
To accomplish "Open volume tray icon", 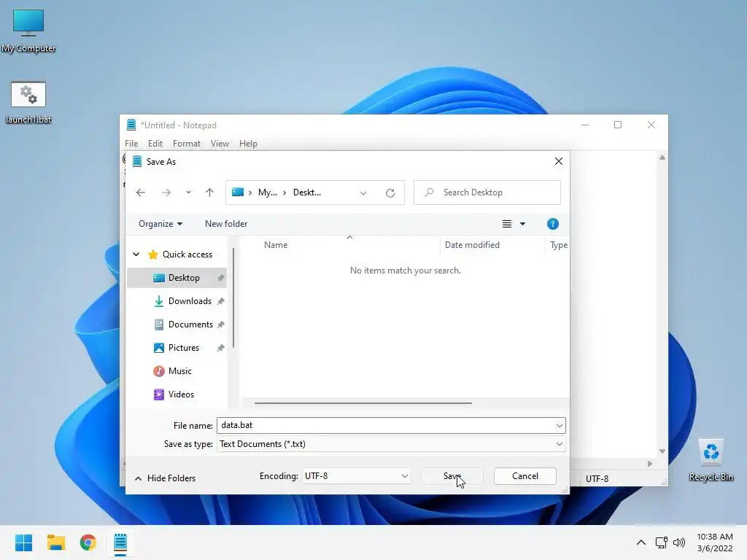I will click(x=679, y=542).
